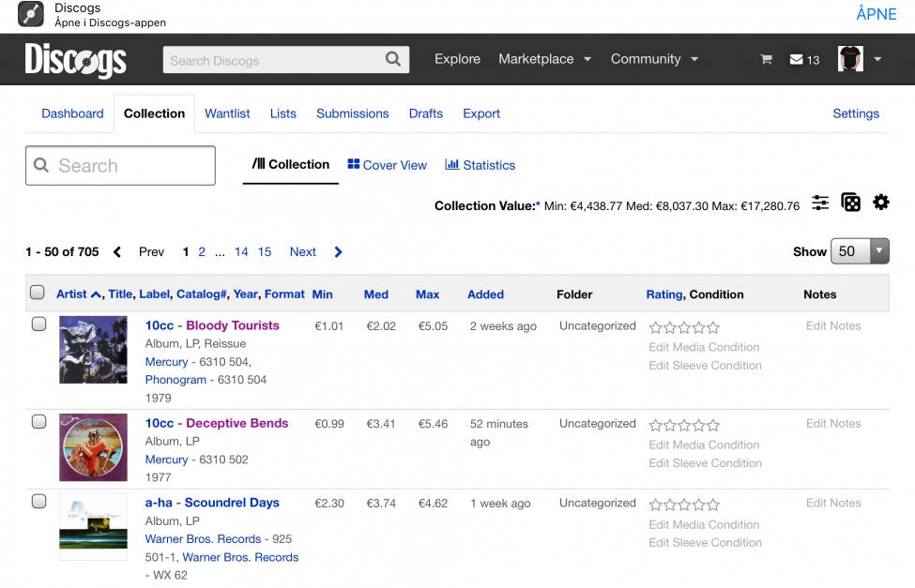
Task: Check the Bloody Tourists row checkbox
Action: click(x=39, y=324)
